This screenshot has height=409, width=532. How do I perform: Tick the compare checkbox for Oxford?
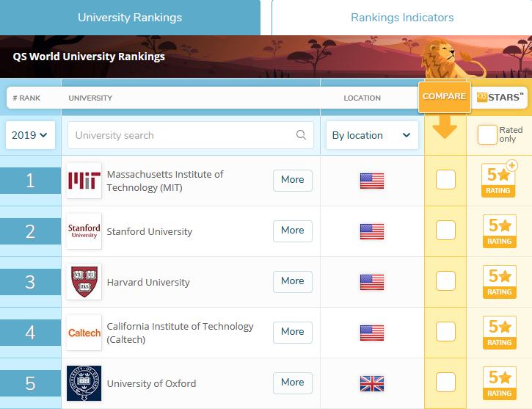pos(445,382)
